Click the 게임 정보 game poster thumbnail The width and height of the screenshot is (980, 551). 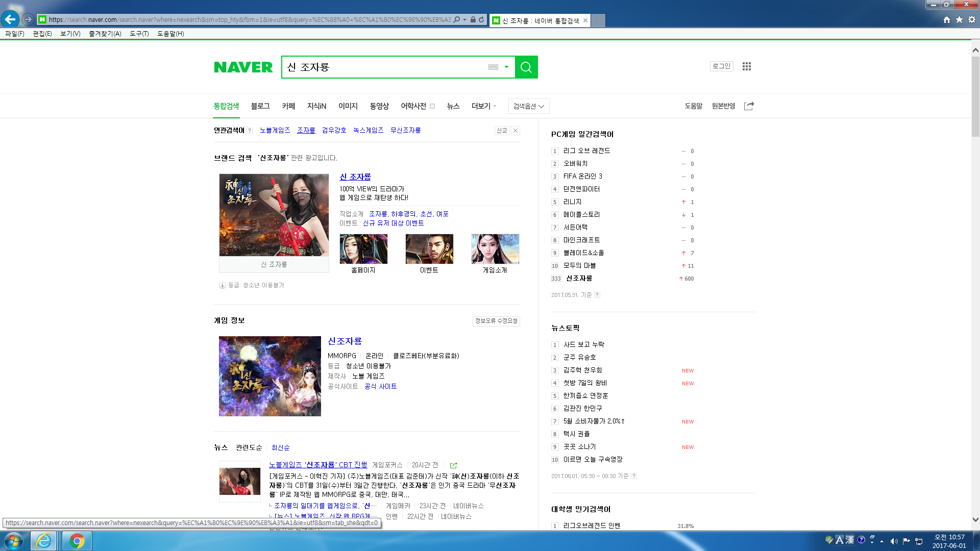click(x=270, y=376)
